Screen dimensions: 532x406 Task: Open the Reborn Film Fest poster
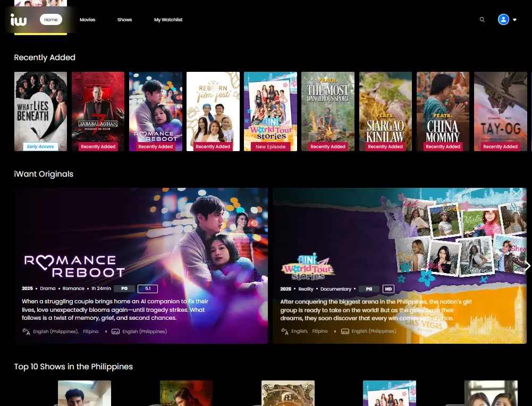[x=213, y=111]
